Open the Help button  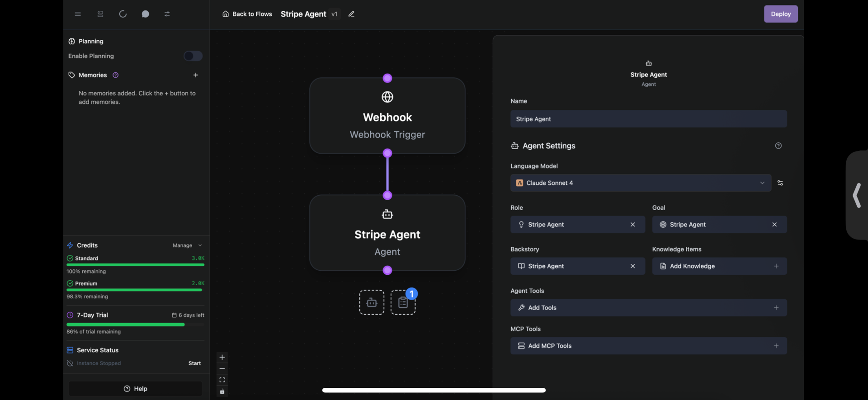135,389
